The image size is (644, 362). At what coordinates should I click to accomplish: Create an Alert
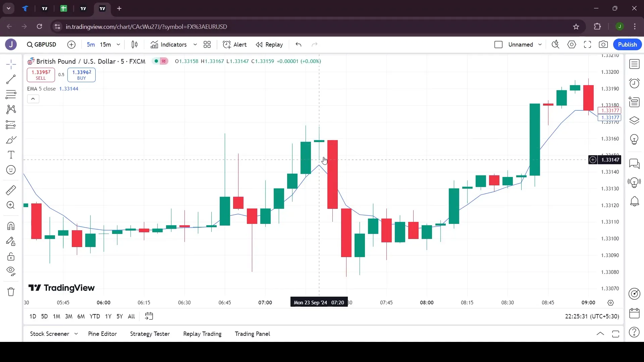[x=235, y=45]
